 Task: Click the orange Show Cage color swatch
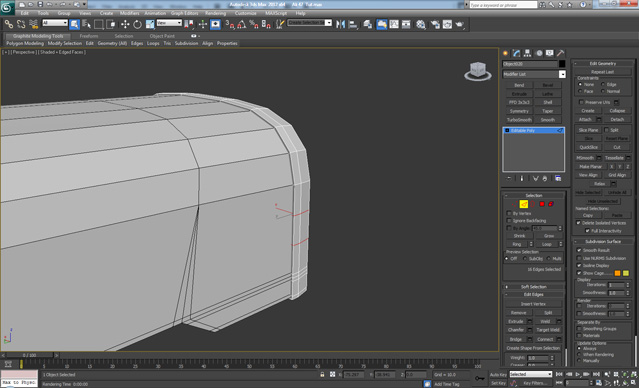617,273
